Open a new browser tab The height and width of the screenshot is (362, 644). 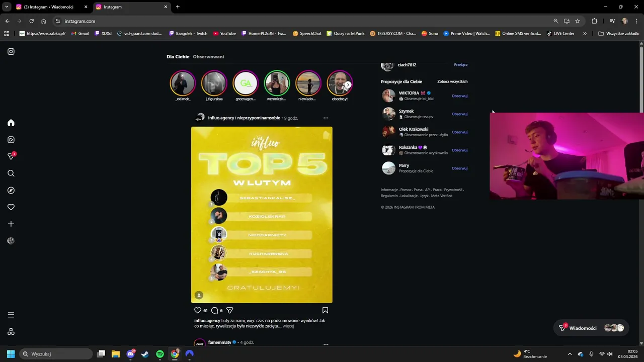[178, 7]
